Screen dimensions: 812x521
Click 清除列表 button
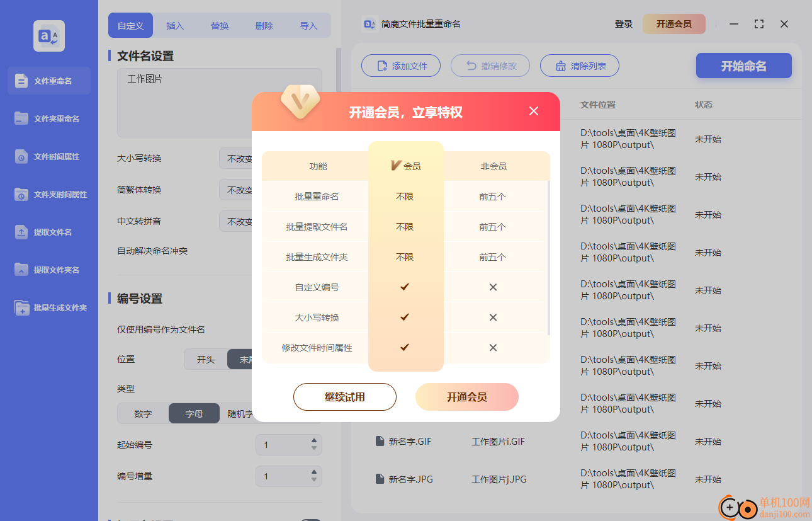580,66
